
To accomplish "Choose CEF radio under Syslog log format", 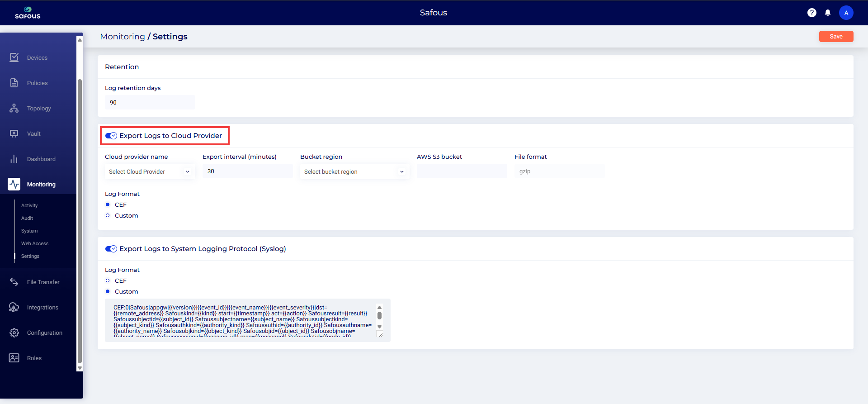I will (108, 280).
